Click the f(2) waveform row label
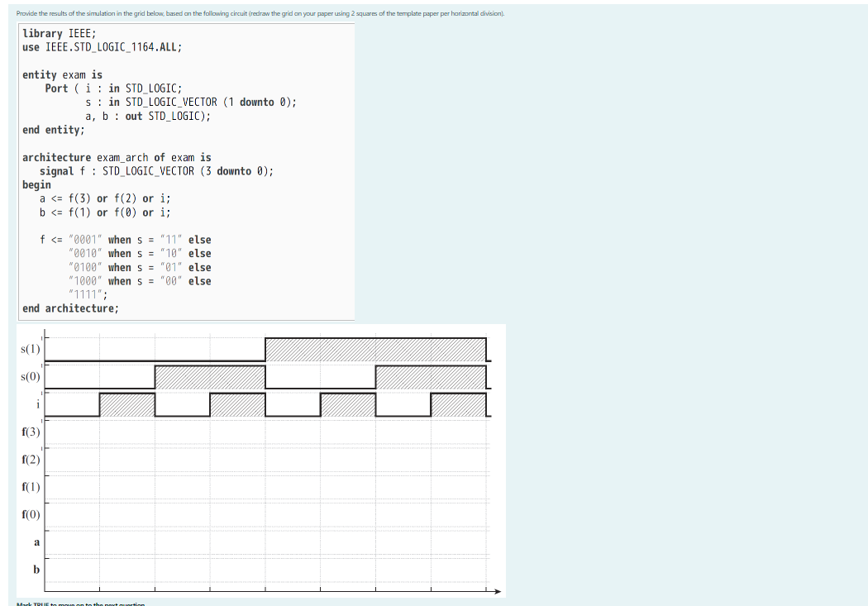Viewport: 868px width, 606px height. (x=31, y=459)
